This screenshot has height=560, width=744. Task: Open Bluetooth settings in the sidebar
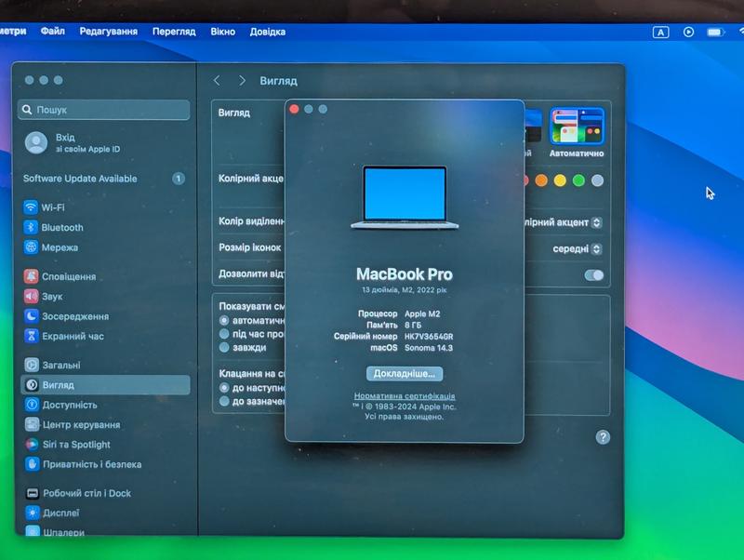pos(61,228)
